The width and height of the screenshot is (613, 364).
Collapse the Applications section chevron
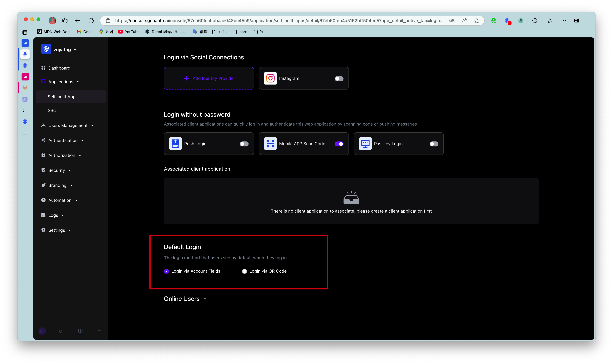coord(78,81)
